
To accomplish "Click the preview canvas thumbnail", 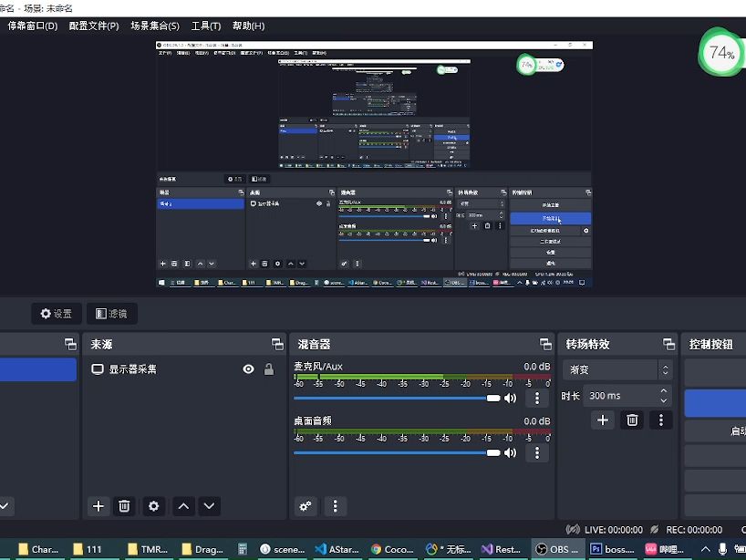I will pyautogui.click(x=375, y=164).
